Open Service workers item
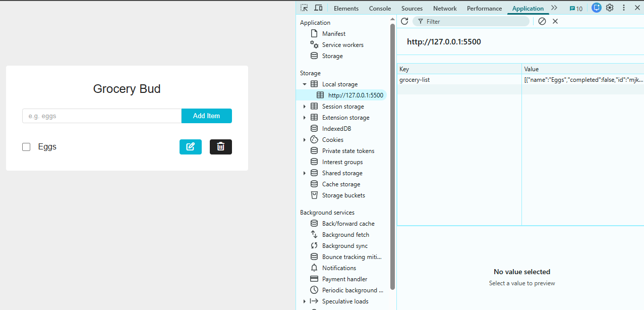The height and width of the screenshot is (310, 644). click(343, 45)
